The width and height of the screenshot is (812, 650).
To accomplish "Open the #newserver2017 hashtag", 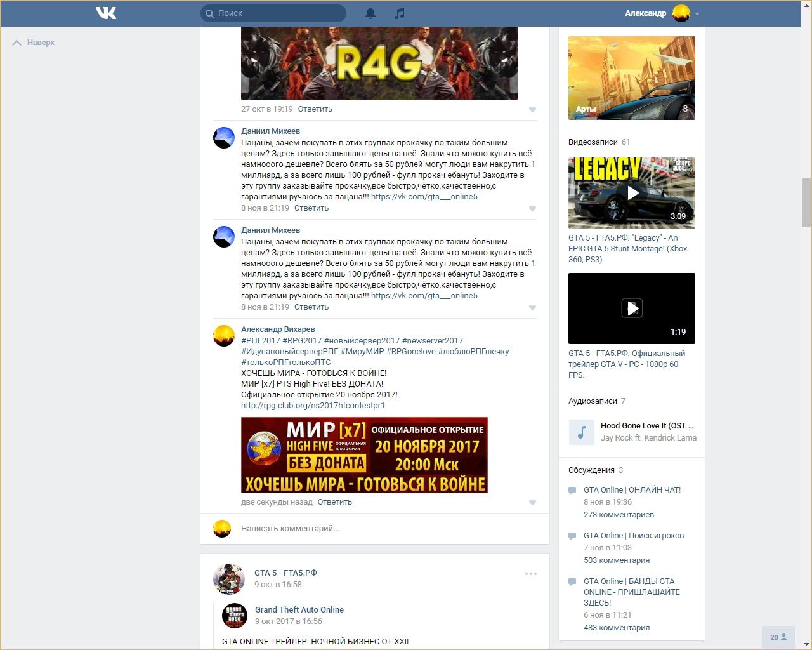I will (x=433, y=341).
